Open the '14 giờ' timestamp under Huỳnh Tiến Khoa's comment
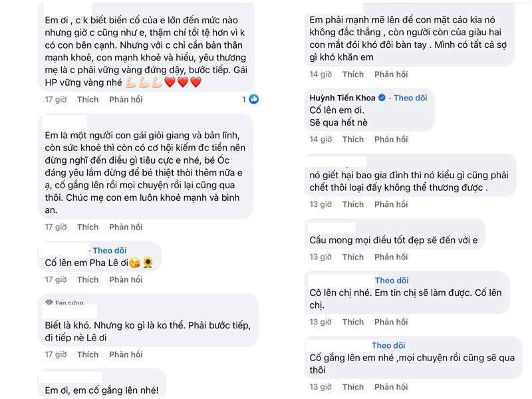The height and width of the screenshot is (399, 532). (x=320, y=140)
